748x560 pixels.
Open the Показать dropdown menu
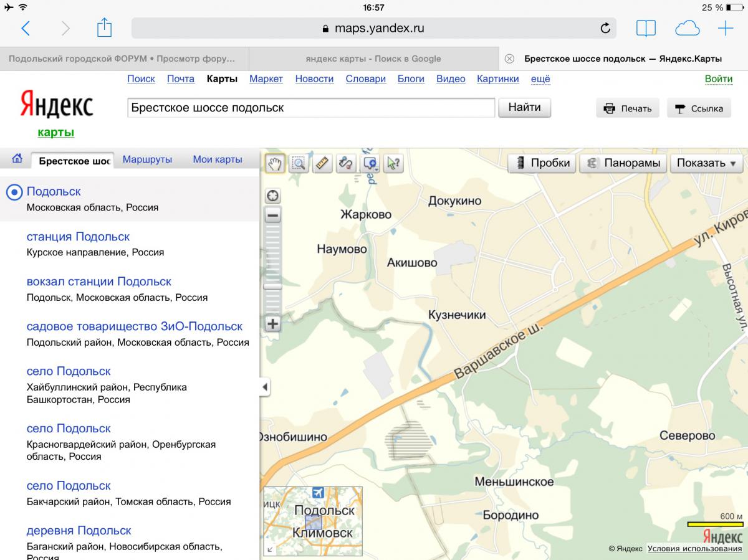[706, 163]
